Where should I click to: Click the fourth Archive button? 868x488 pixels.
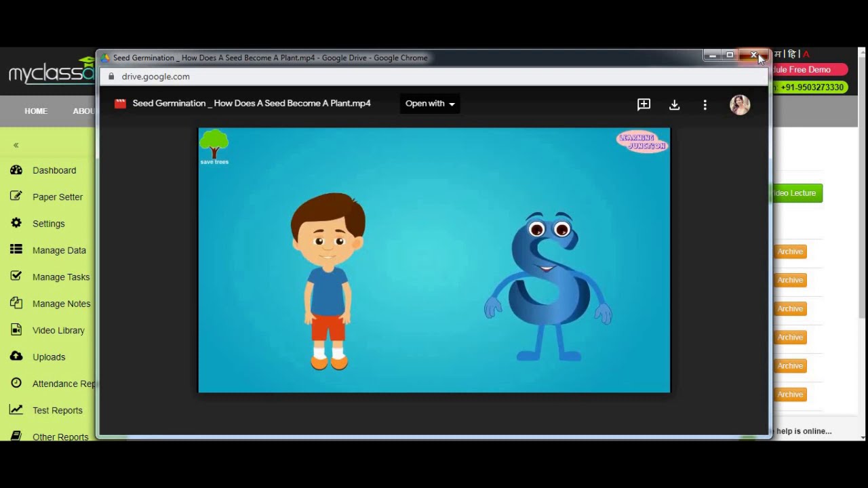tap(790, 337)
